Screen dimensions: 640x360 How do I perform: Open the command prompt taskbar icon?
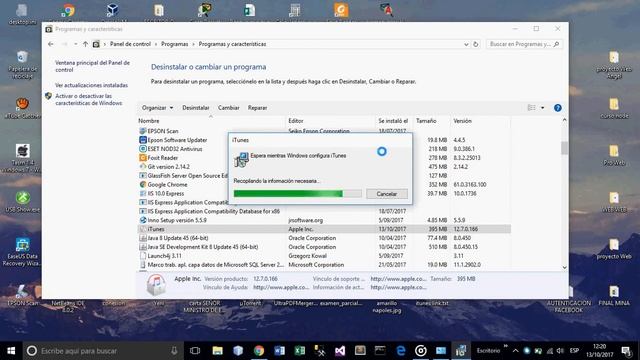380,351
